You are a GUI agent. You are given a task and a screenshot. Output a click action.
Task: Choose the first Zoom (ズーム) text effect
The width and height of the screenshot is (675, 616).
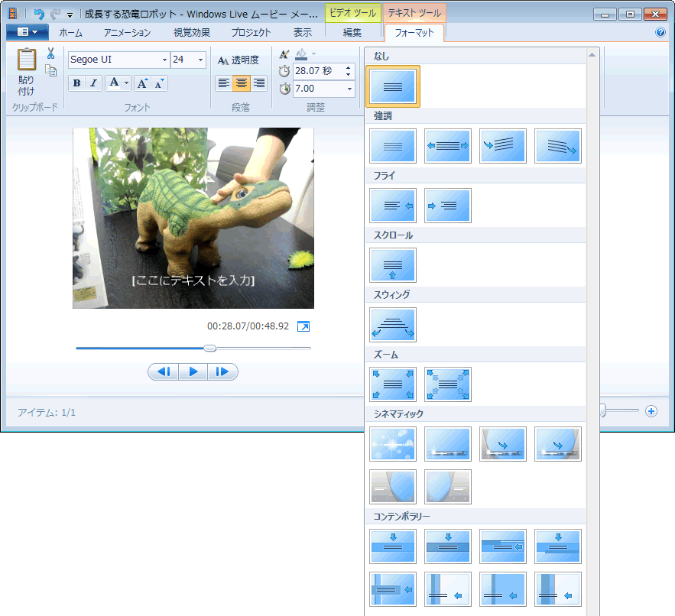tap(393, 384)
